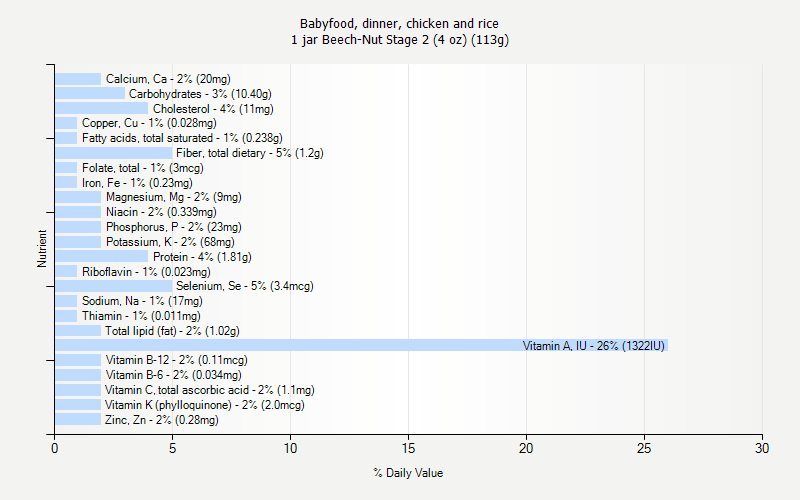
Task: Select the Iron, Fe - 1% (0.23mg) label
Action: (137, 183)
